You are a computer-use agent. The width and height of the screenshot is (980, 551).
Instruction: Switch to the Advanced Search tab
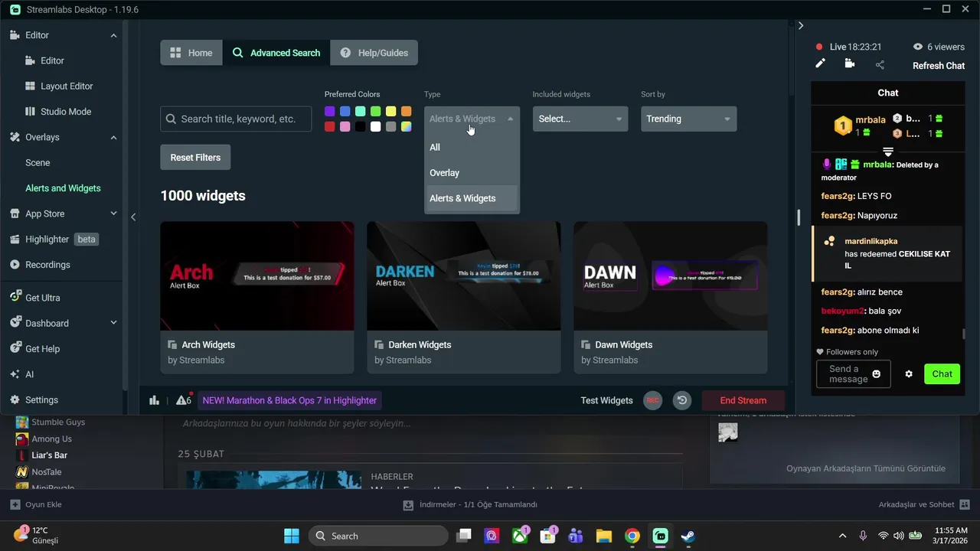(x=276, y=53)
